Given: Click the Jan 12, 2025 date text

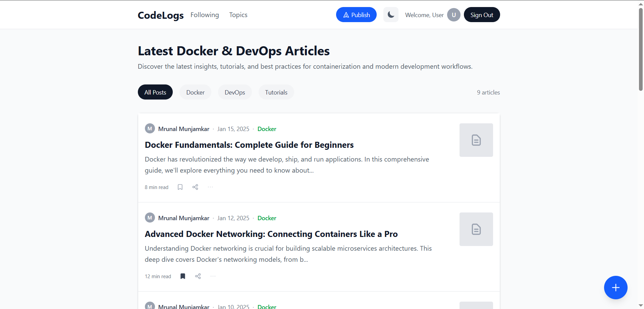Looking at the screenshot, I should pos(233,218).
